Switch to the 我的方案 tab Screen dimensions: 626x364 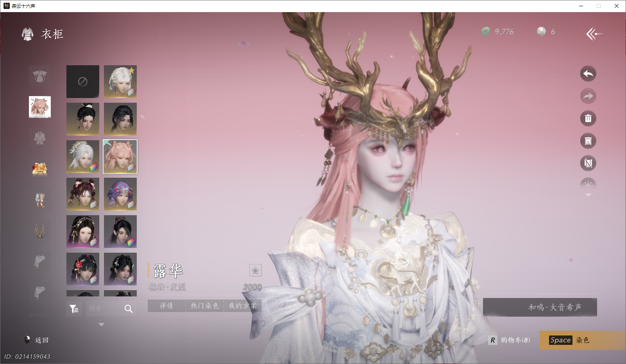click(x=243, y=306)
